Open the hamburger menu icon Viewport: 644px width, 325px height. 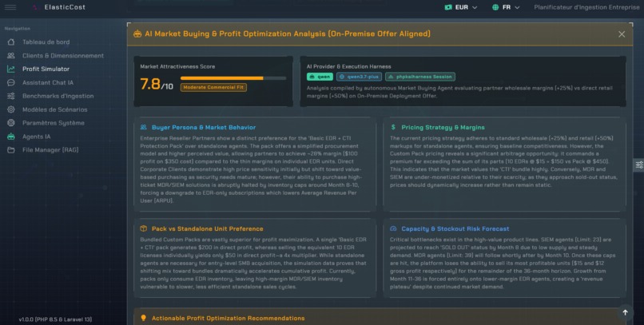tap(10, 7)
